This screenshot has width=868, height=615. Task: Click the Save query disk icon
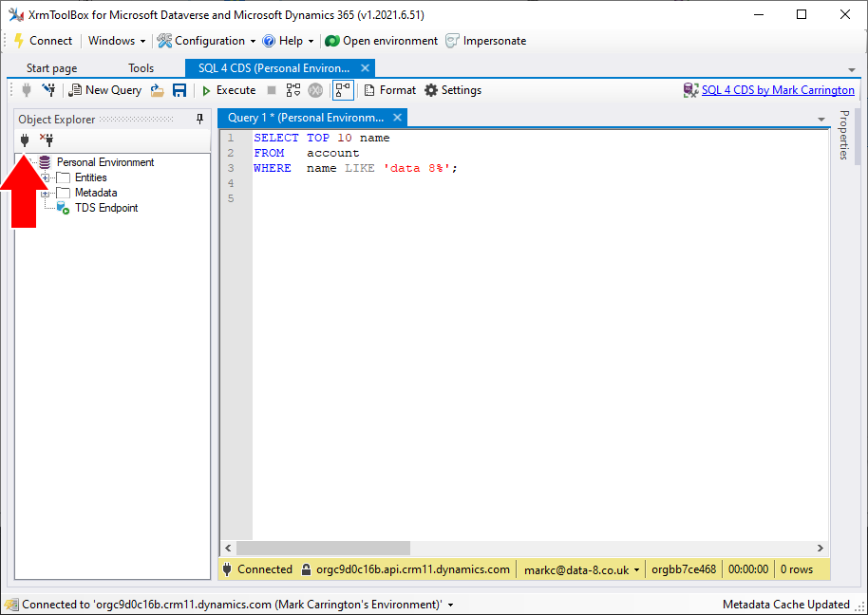point(179,90)
